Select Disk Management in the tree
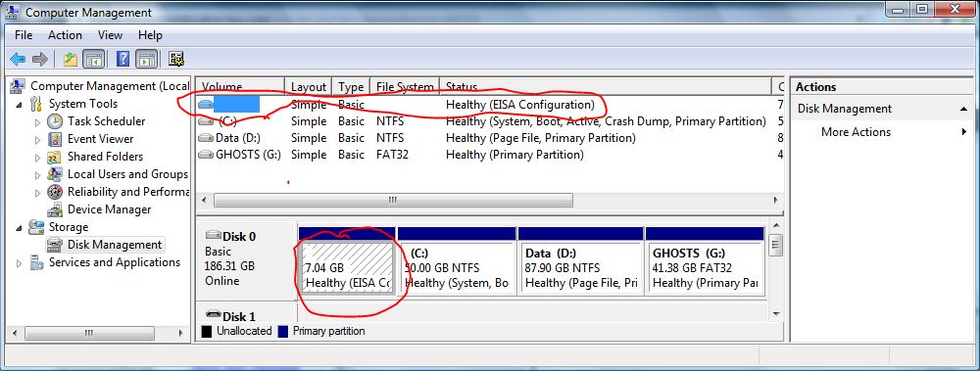980x371 pixels. [115, 245]
